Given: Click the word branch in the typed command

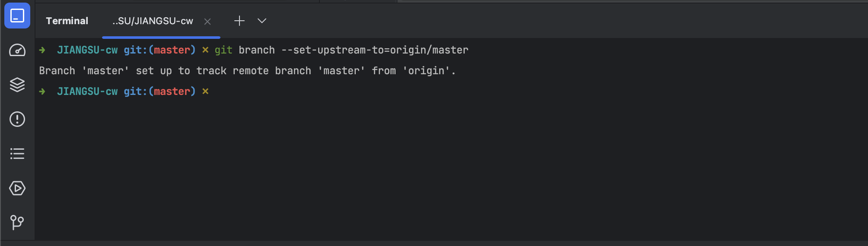Looking at the screenshot, I should 256,50.
